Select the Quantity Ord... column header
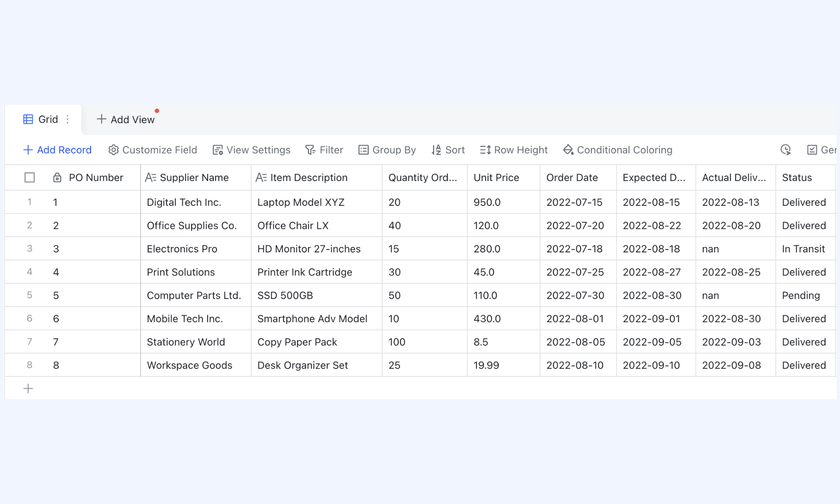The height and width of the screenshot is (504, 840). (425, 178)
